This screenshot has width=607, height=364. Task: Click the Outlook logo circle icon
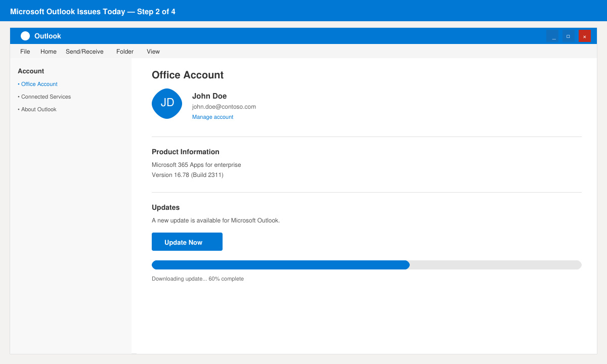point(25,36)
